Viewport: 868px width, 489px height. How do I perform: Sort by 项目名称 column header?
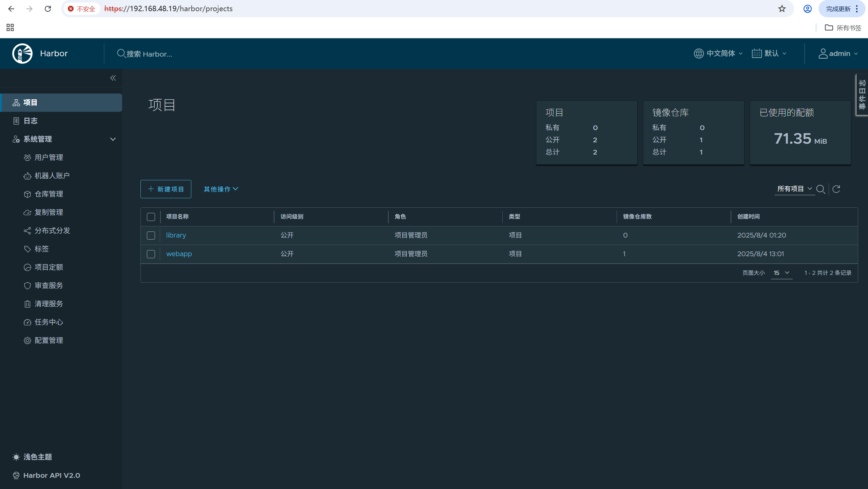point(177,217)
